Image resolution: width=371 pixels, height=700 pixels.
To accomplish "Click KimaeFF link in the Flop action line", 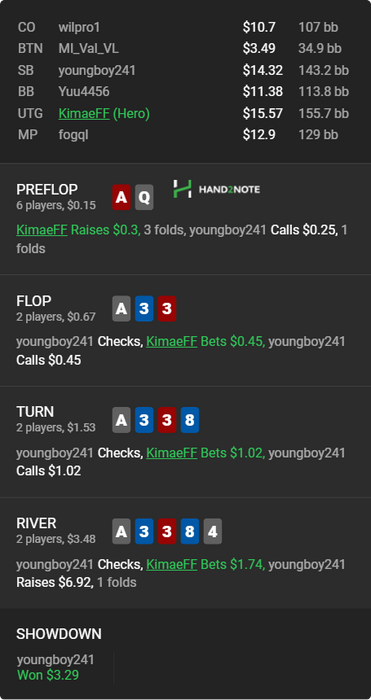I will pos(172,342).
